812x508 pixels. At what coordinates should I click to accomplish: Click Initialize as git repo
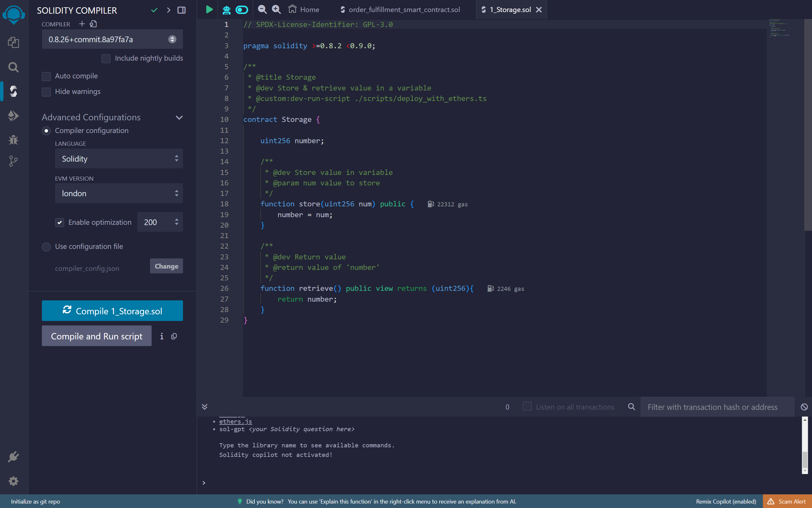[x=36, y=501]
